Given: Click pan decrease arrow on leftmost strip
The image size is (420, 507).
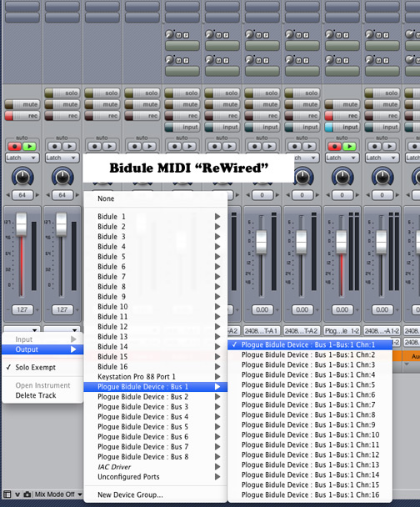Looking at the screenshot, I should [x=7, y=195].
